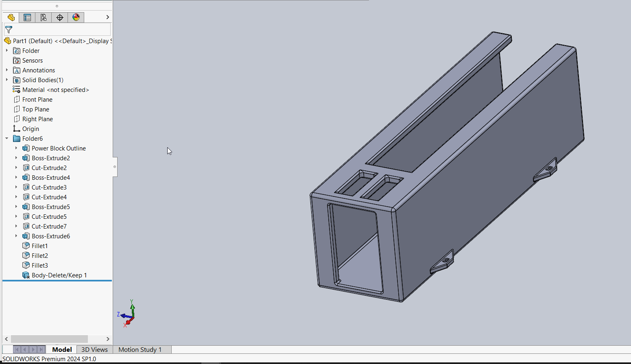Expand the Annotations folder
The width and height of the screenshot is (631, 364).
tap(7, 70)
